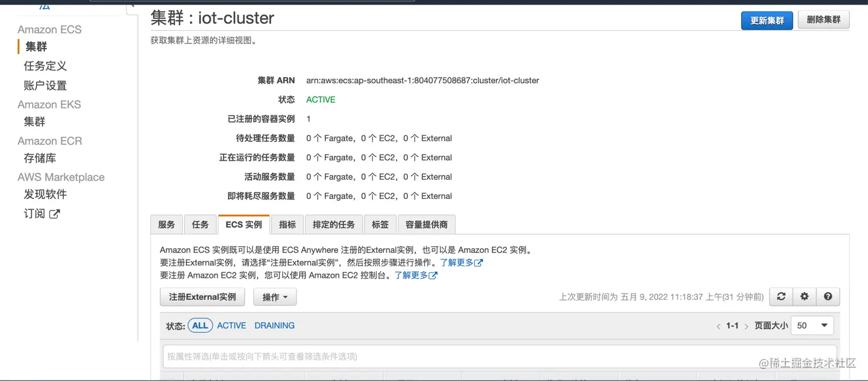
Task: Click the refresh instances icon
Action: (781, 297)
